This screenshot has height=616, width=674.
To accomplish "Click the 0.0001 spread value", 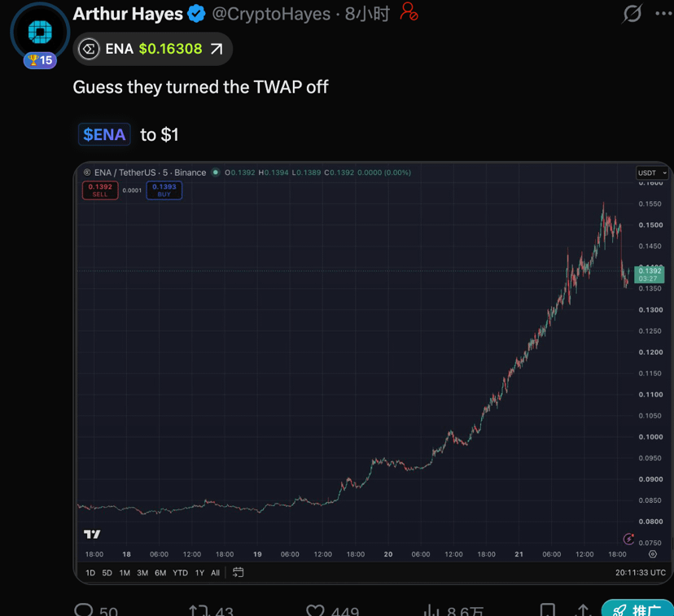I will tap(132, 190).
